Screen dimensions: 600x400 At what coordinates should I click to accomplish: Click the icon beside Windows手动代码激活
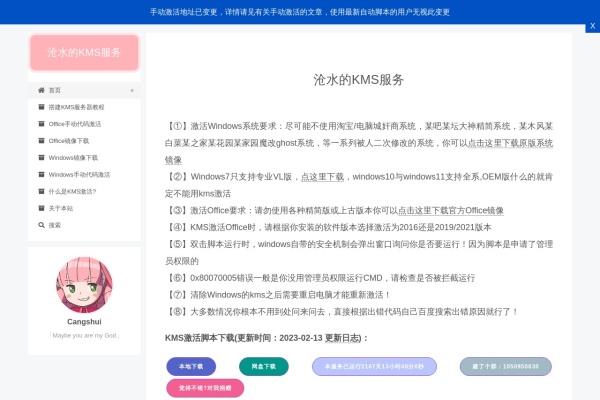tap(40, 175)
